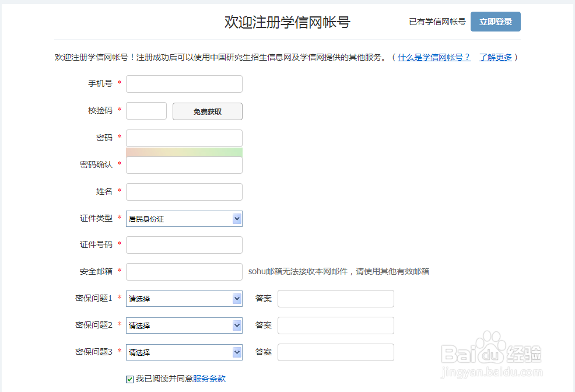Open the 什么是学信网帐号？ link
Screen dimensions: 575x392
pyautogui.click(x=434, y=57)
